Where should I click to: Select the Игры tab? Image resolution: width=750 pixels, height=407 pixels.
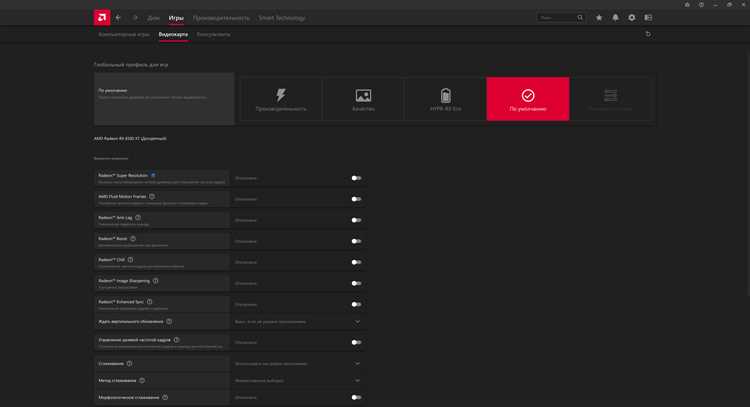click(x=176, y=18)
